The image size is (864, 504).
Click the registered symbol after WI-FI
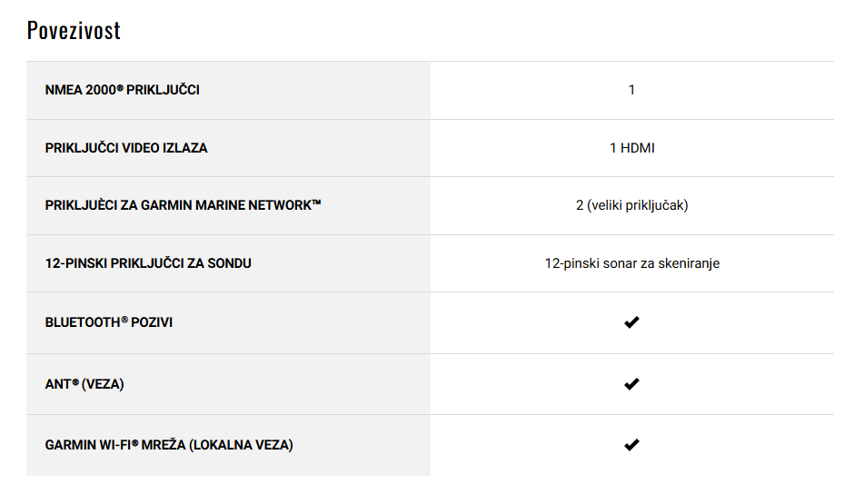tap(135, 442)
